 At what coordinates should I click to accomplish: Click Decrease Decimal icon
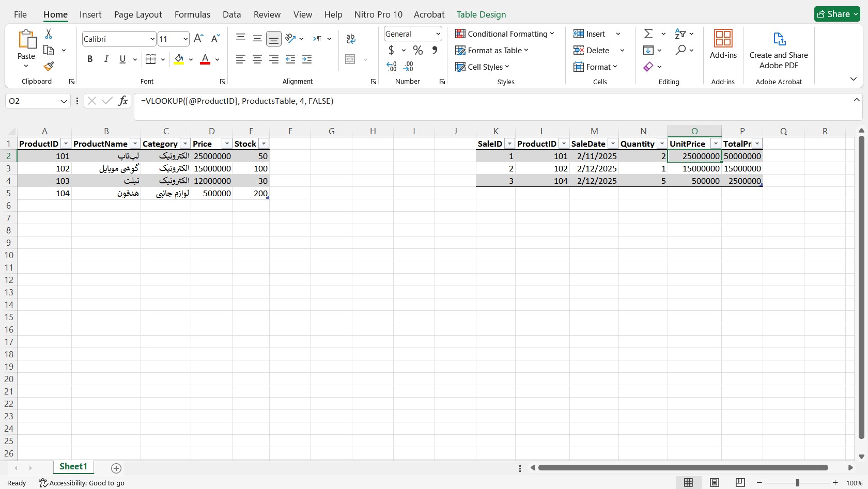pos(408,66)
